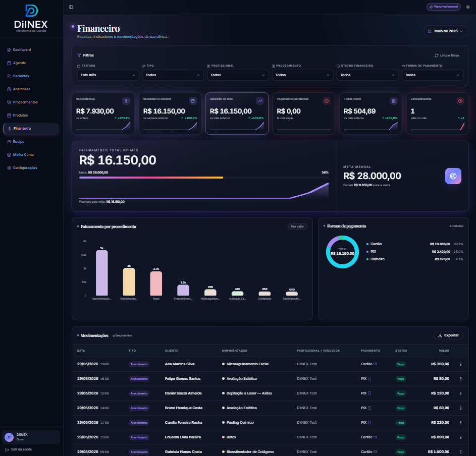Click the payment methods donut chart
Screen dimensions: 476x456
342,252
